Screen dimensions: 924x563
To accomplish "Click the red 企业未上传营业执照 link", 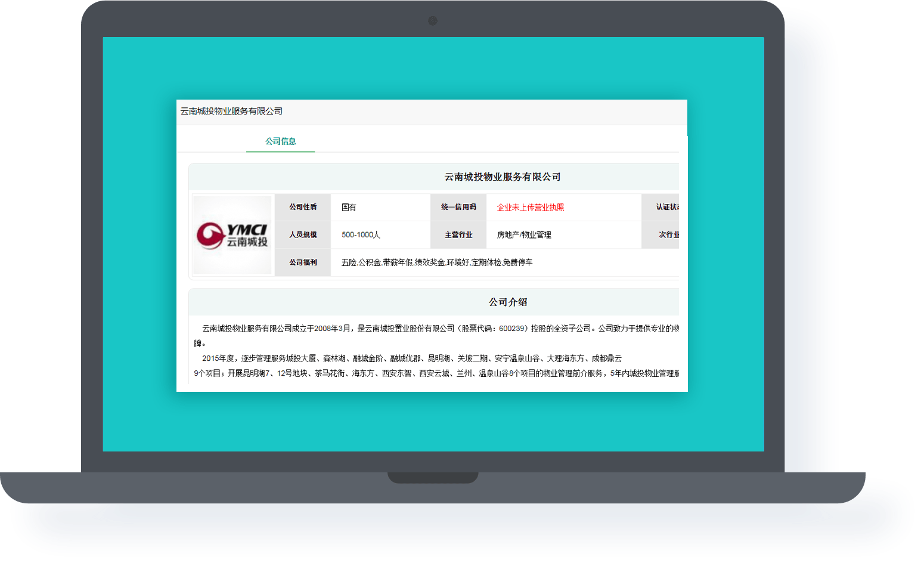I will [x=530, y=208].
